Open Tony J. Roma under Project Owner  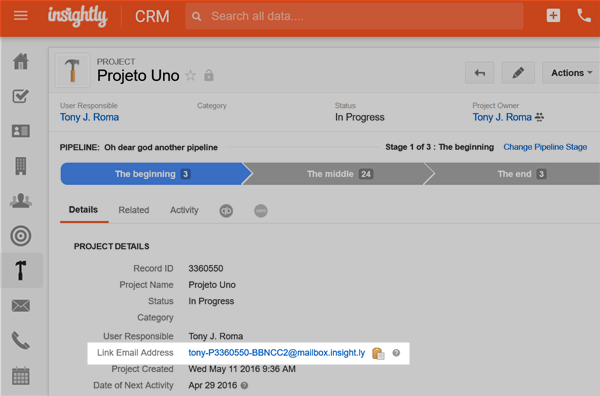click(502, 117)
